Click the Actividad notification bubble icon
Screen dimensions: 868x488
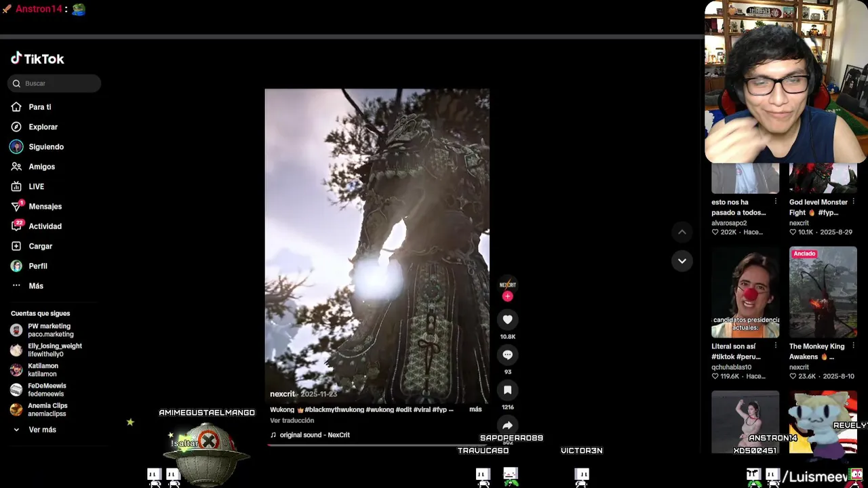(x=16, y=226)
